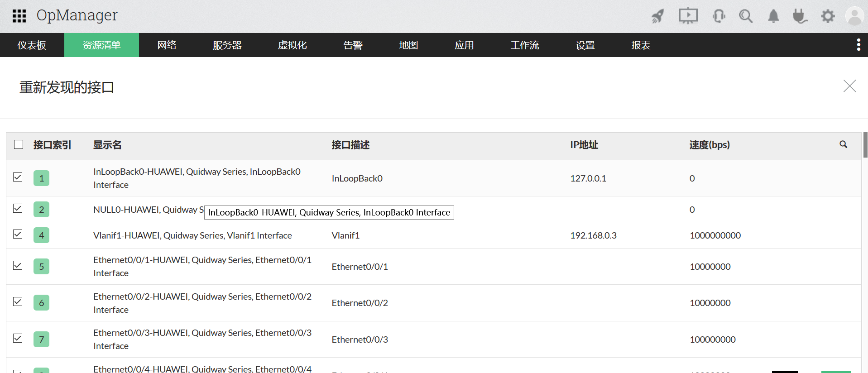This screenshot has height=373, width=868.
Task: Click the IP地址 column header
Action: (x=584, y=145)
